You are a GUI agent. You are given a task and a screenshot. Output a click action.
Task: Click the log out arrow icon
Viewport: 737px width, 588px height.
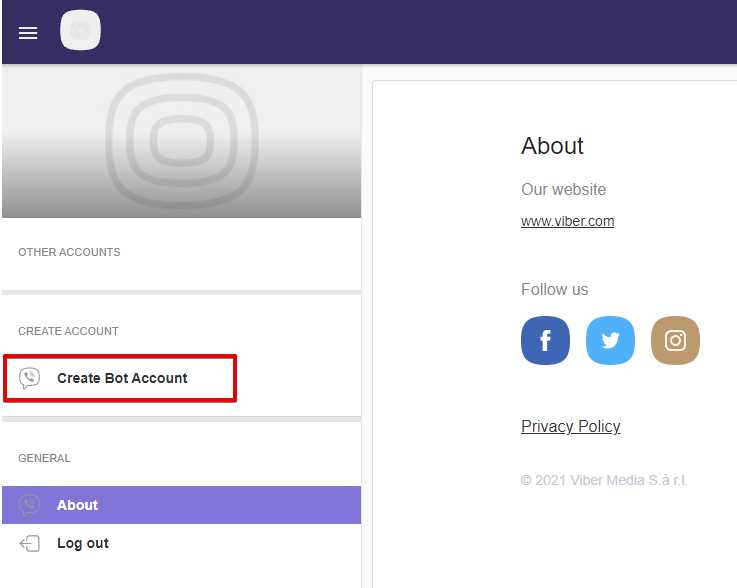(30, 543)
